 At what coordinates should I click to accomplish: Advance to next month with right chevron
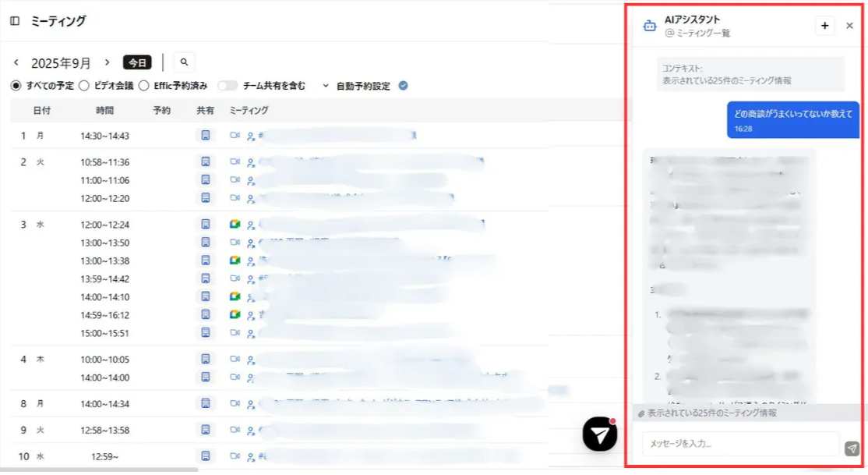coord(108,62)
